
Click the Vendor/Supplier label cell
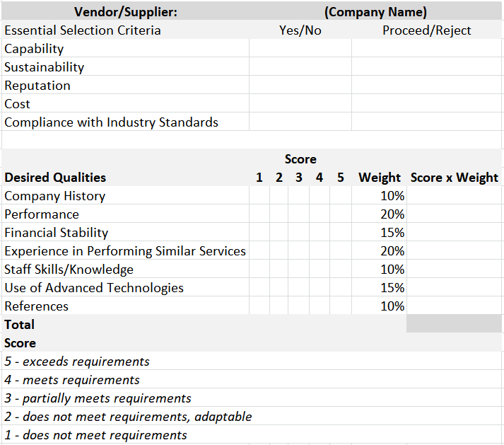pyautogui.click(x=126, y=12)
